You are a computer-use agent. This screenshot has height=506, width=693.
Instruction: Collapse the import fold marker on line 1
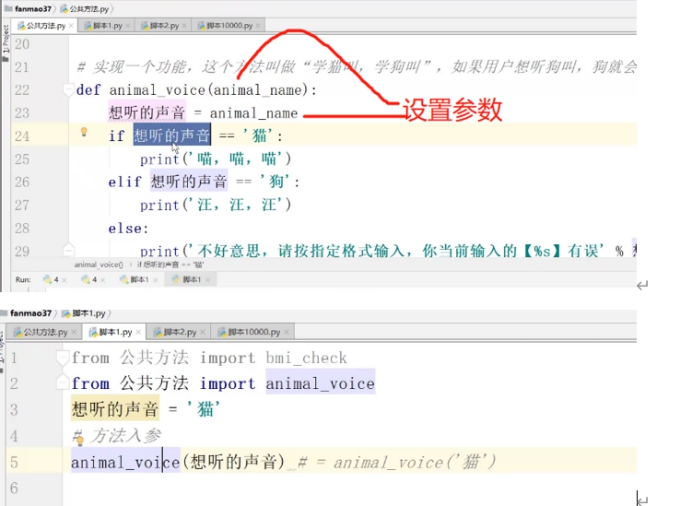click(63, 357)
